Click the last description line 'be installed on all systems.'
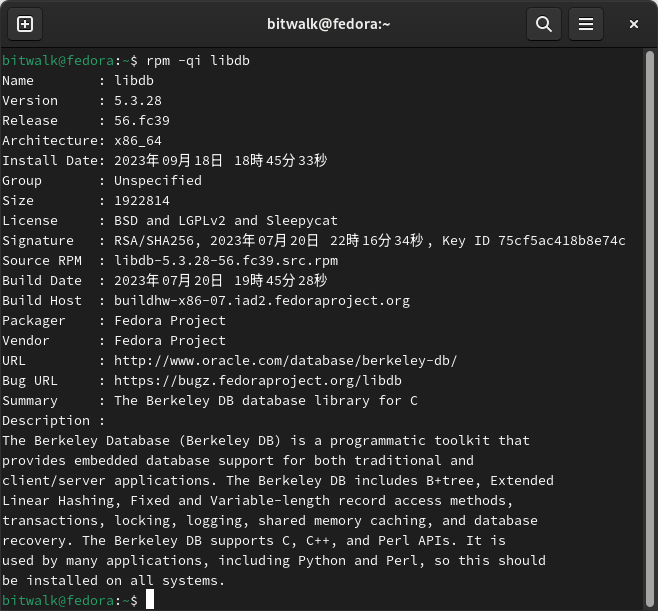Viewport: 658px width, 611px height. (114, 581)
